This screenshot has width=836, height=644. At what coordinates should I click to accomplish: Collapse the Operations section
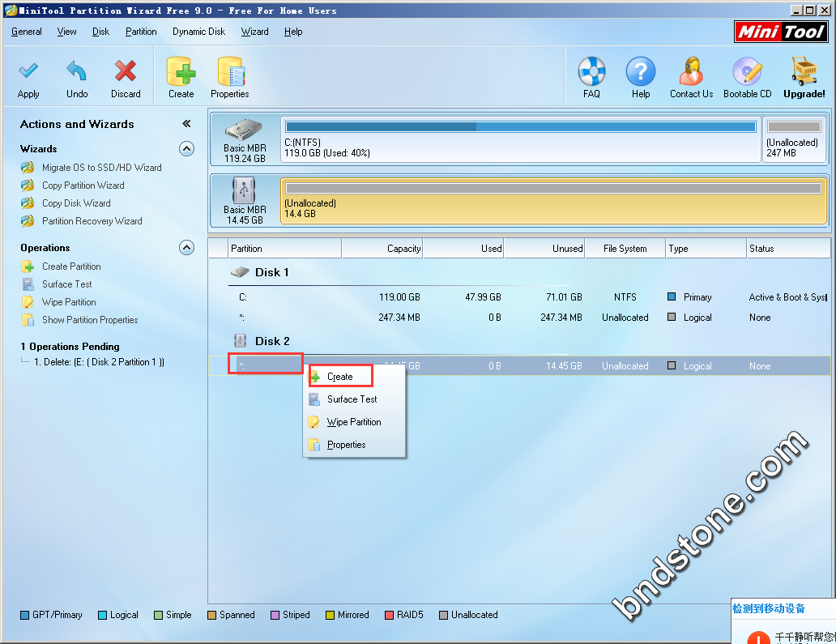(186, 248)
